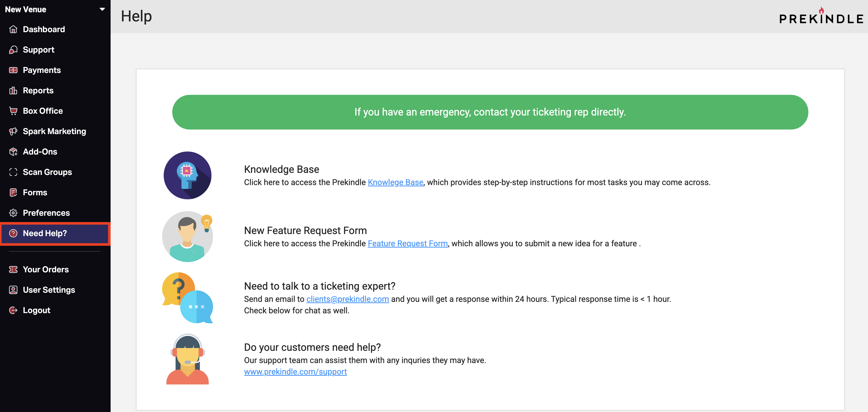868x412 pixels.
Task: Open the Feature Request Form link
Action: [x=407, y=243]
